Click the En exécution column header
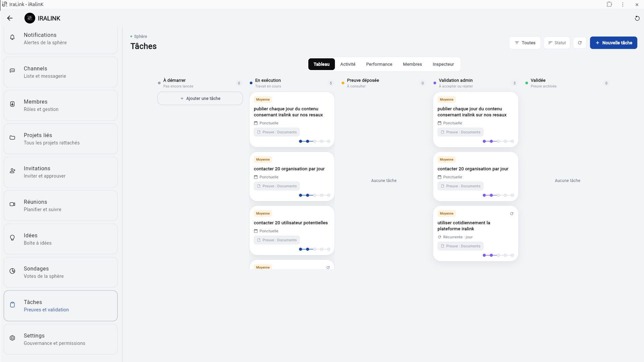Screen dimensions: 644x362 (x=292, y=83)
